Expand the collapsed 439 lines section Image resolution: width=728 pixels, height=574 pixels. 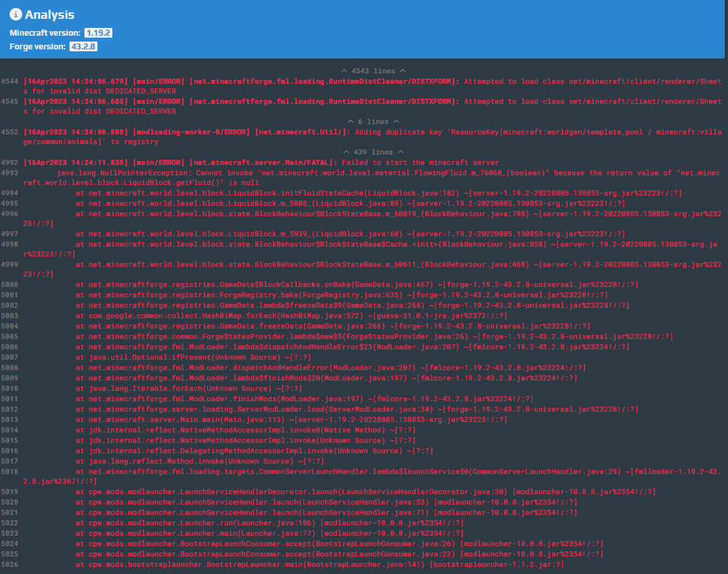pyautogui.click(x=373, y=153)
